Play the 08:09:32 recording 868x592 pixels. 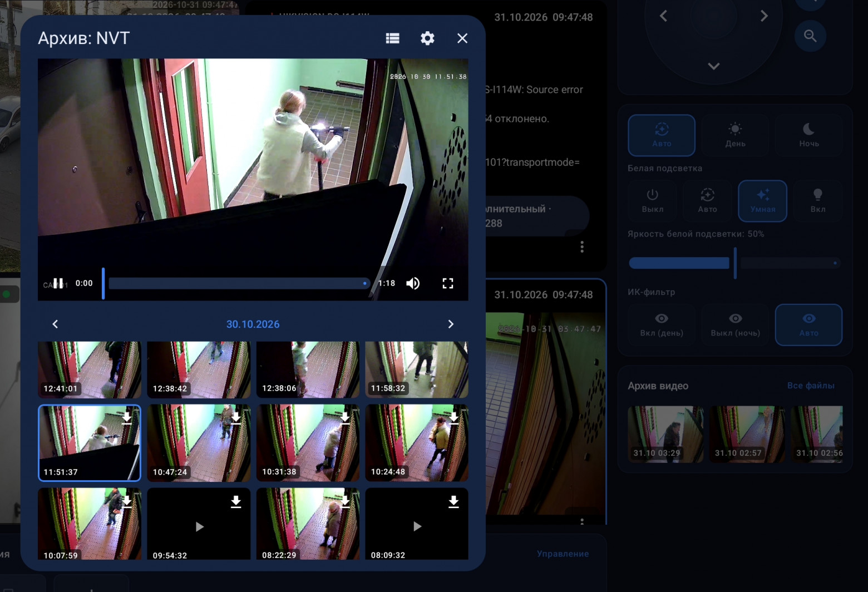(417, 526)
